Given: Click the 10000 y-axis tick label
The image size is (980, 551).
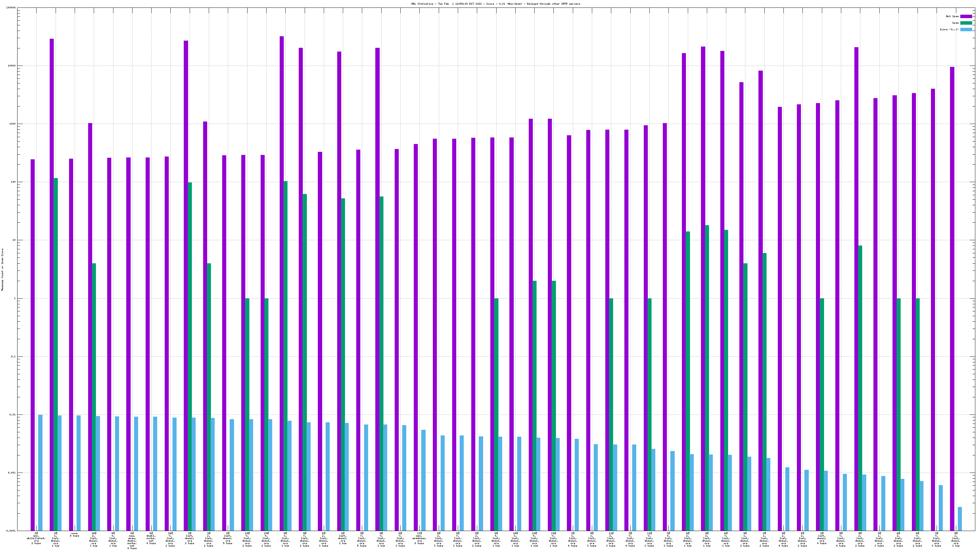Looking at the screenshot, I should [12, 66].
